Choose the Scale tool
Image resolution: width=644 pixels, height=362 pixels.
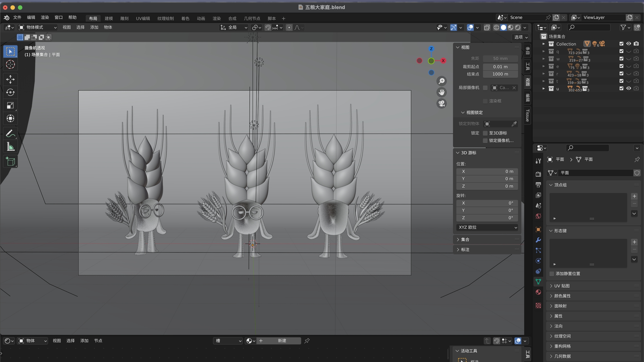[10, 106]
